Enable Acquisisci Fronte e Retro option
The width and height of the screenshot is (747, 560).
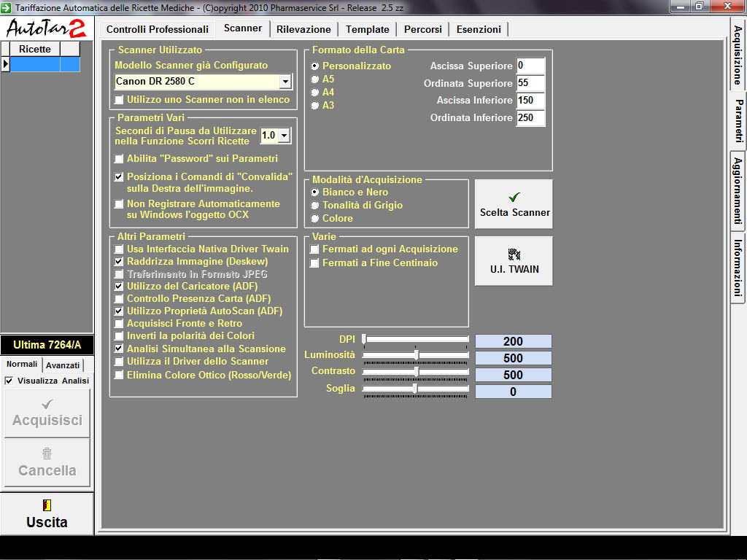[x=119, y=324]
